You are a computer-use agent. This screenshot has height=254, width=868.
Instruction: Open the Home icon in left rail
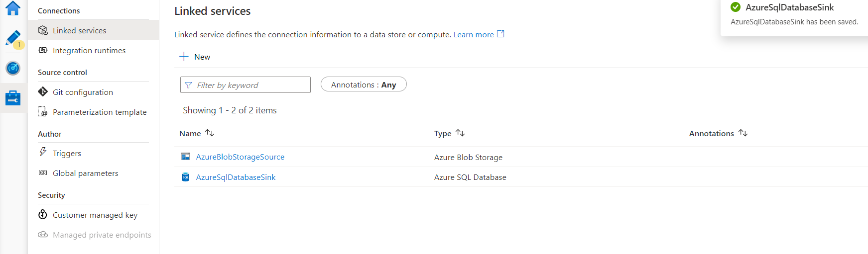click(x=13, y=8)
